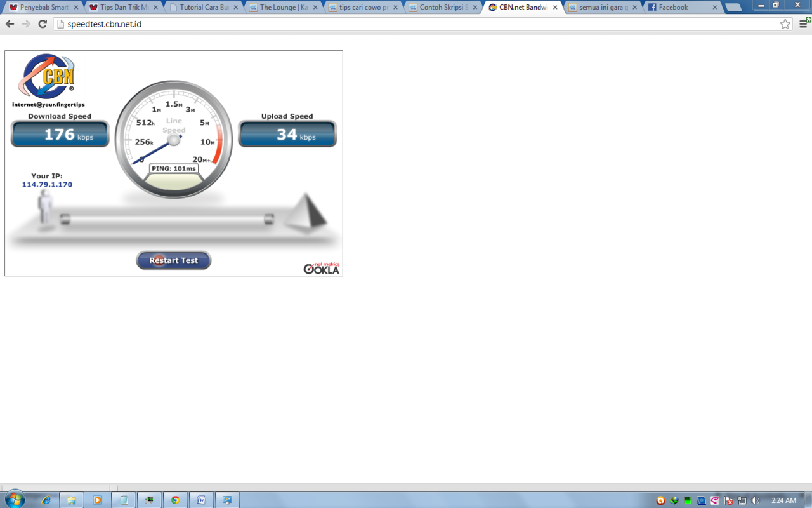Click the Ookla net metrics logo
This screenshot has width=812, height=508.
(x=322, y=268)
